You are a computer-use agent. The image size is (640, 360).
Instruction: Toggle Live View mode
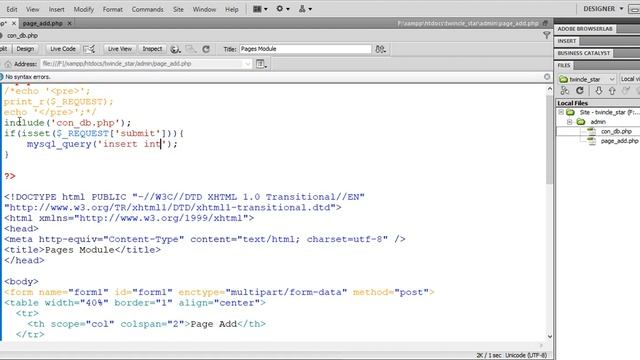point(120,49)
